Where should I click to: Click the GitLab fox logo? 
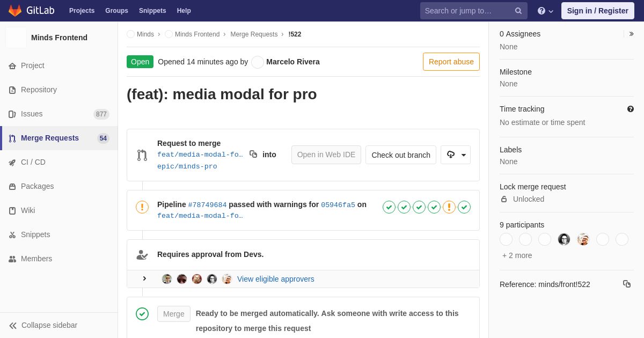pos(15,11)
